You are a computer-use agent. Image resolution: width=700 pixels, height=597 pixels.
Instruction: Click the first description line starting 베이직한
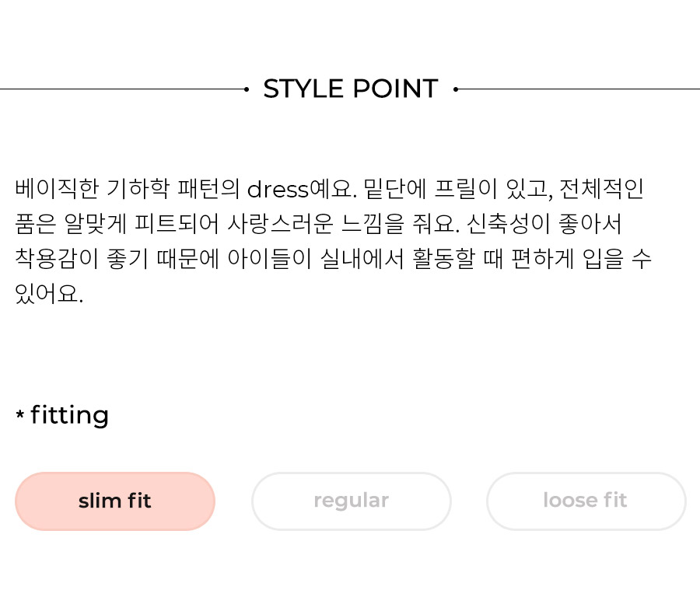(x=329, y=189)
